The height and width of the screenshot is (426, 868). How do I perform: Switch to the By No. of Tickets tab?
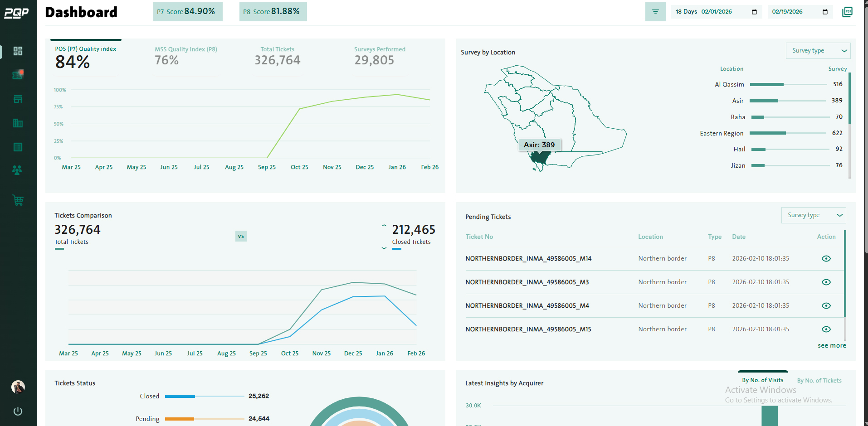pos(819,380)
